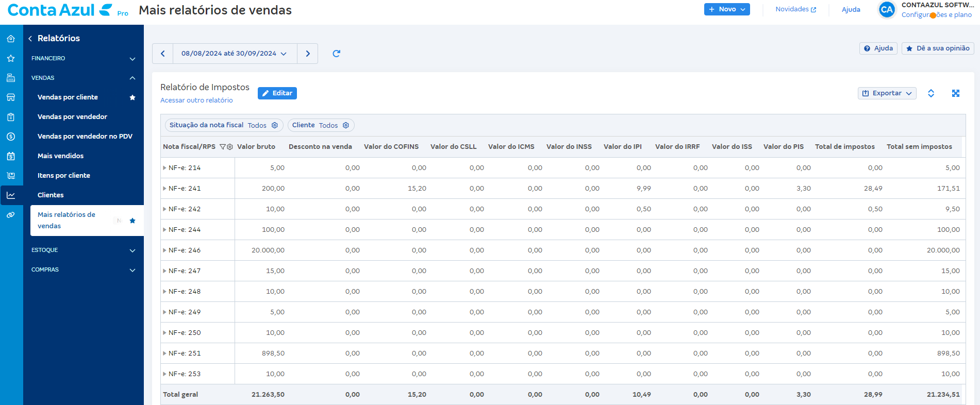Screen dimensions: 980x405
Task: Go to the next date period
Action: 308,54
